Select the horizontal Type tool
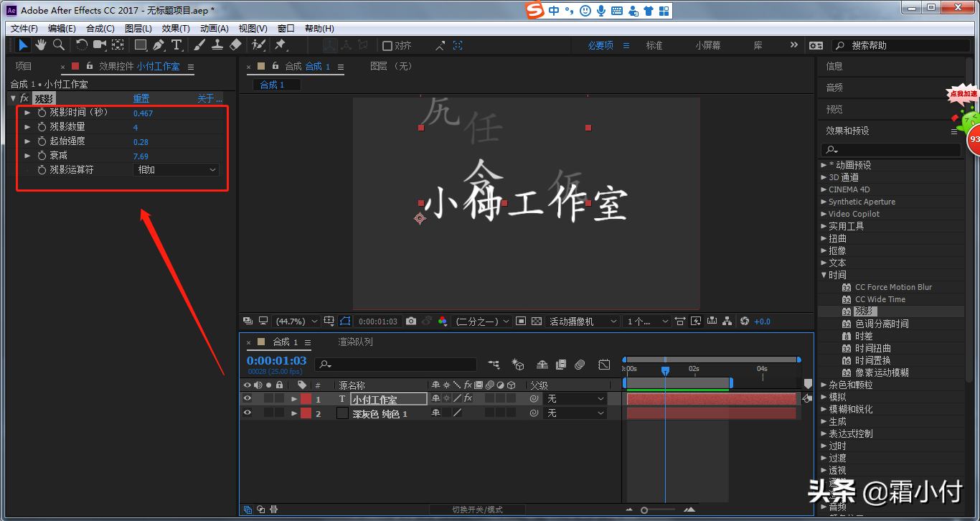This screenshot has width=980, height=521. click(x=176, y=45)
